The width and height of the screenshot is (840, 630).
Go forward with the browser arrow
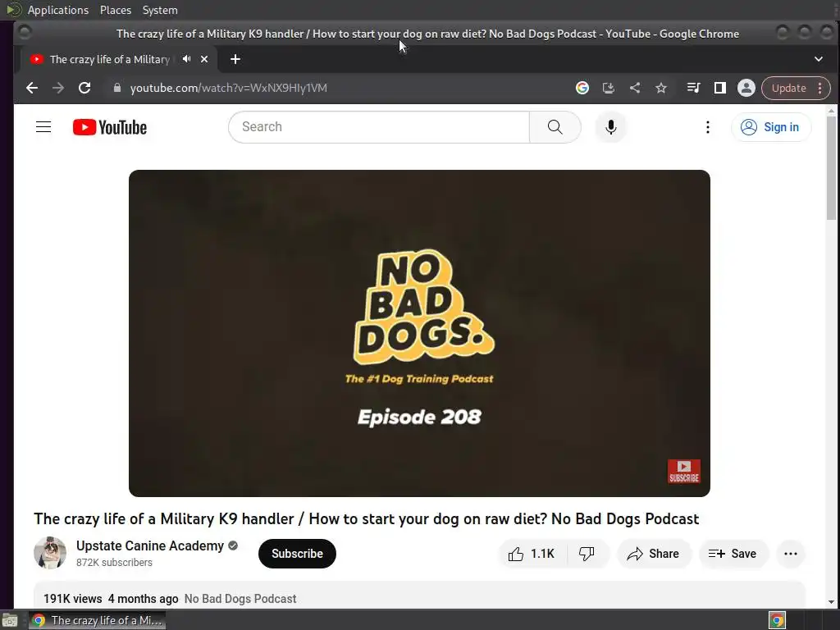58,88
